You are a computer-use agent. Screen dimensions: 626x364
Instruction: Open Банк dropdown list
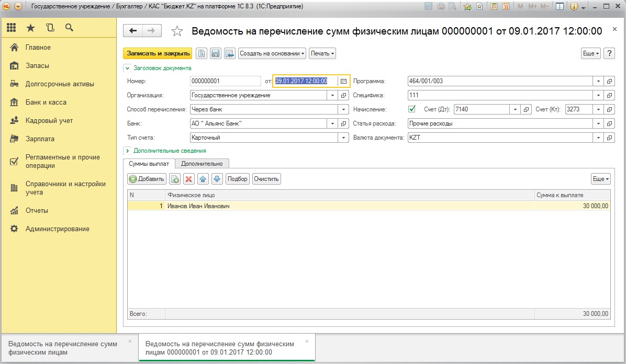pyautogui.click(x=332, y=124)
